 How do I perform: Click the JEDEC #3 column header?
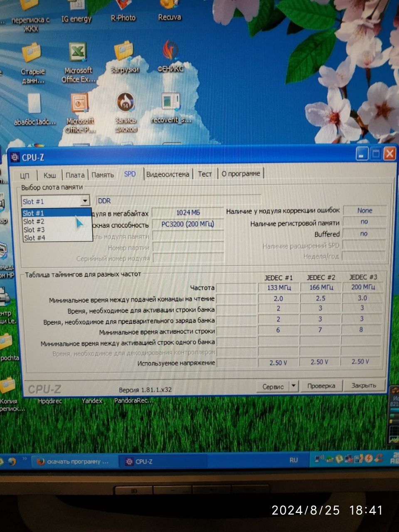(363, 277)
